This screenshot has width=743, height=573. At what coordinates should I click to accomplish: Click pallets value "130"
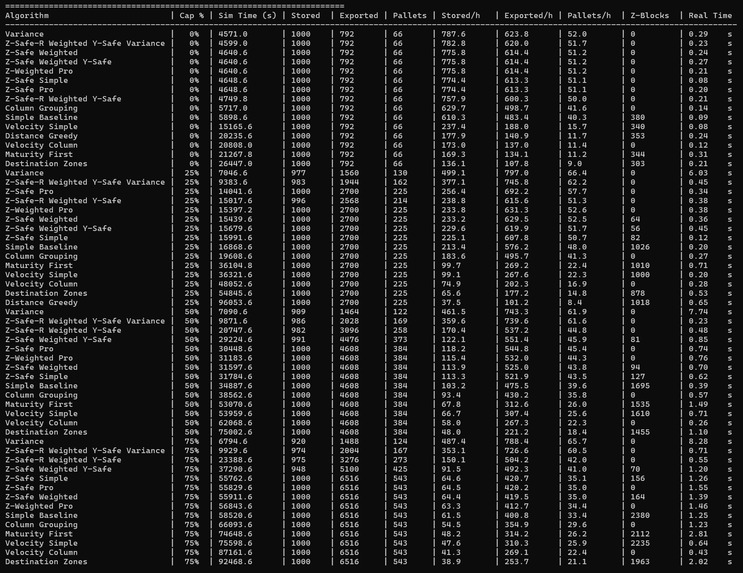400,173
